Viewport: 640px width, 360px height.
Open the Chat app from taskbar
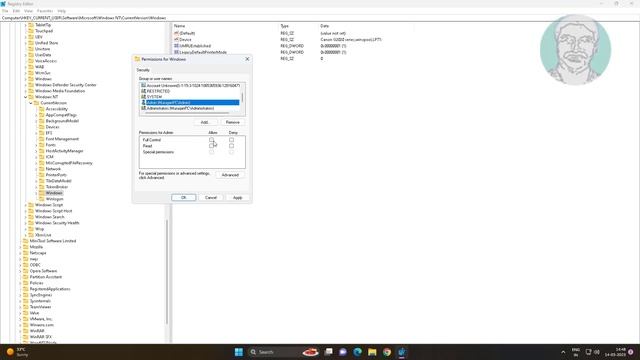click(343, 352)
